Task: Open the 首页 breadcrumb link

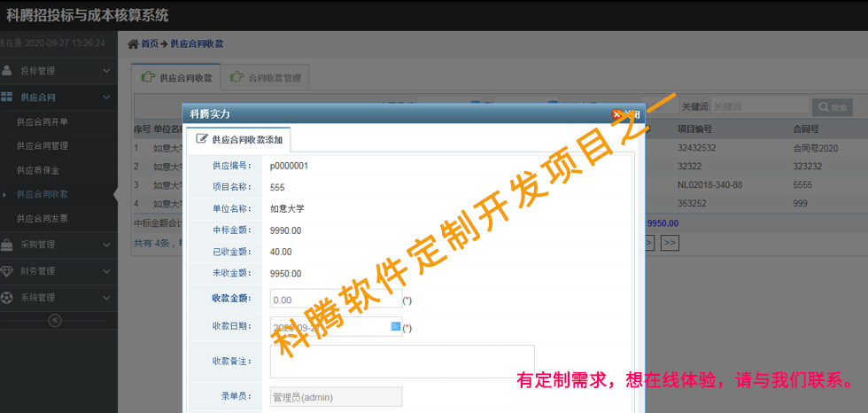Action: [x=150, y=44]
